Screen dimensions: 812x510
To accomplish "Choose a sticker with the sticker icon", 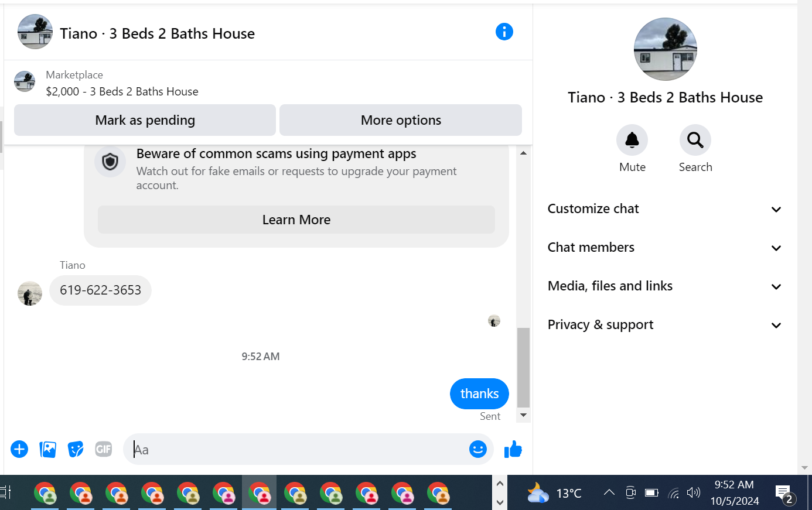I will click(x=76, y=449).
